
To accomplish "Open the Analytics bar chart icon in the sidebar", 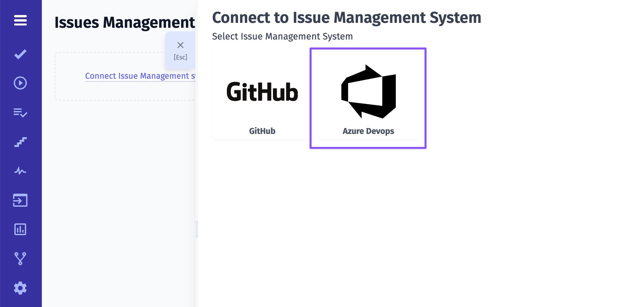I will tap(20, 229).
